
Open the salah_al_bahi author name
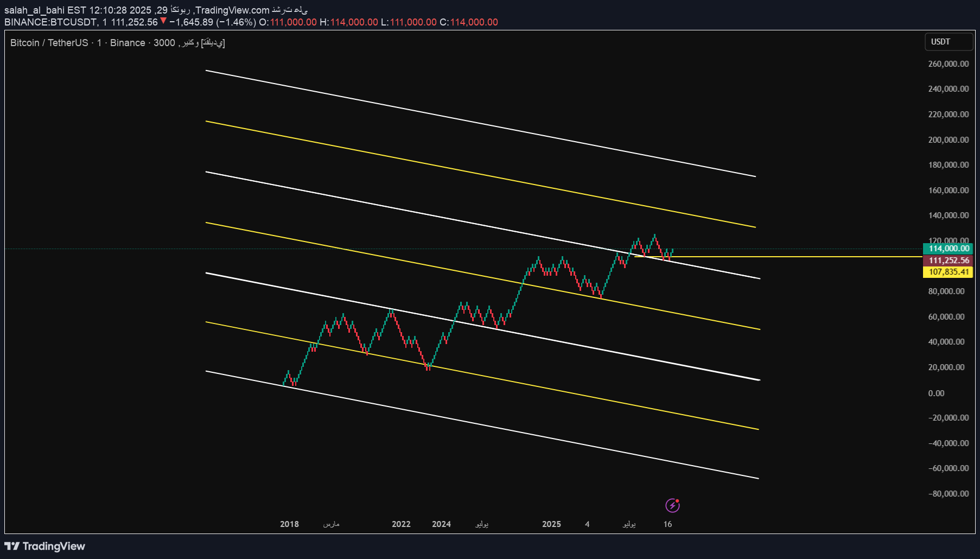34,10
